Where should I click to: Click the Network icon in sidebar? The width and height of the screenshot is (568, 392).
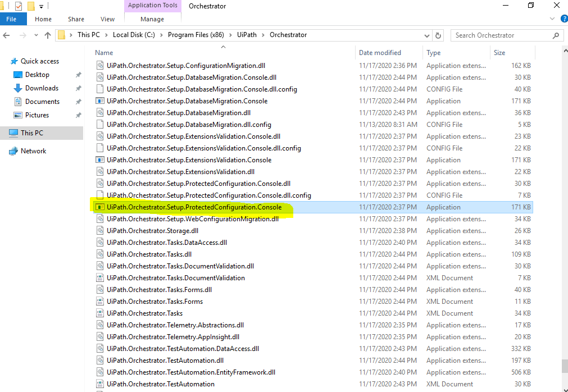click(x=13, y=151)
